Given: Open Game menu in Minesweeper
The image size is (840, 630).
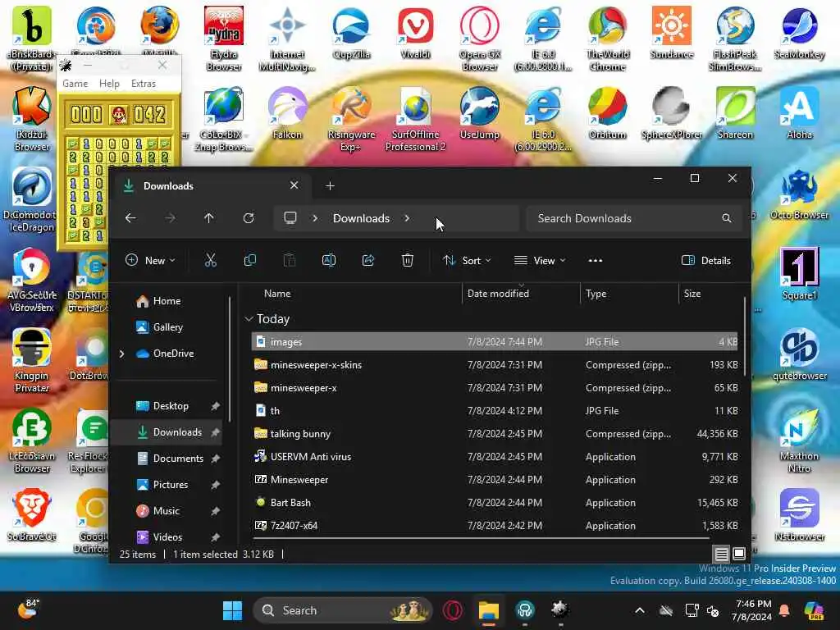Looking at the screenshot, I should [75, 84].
